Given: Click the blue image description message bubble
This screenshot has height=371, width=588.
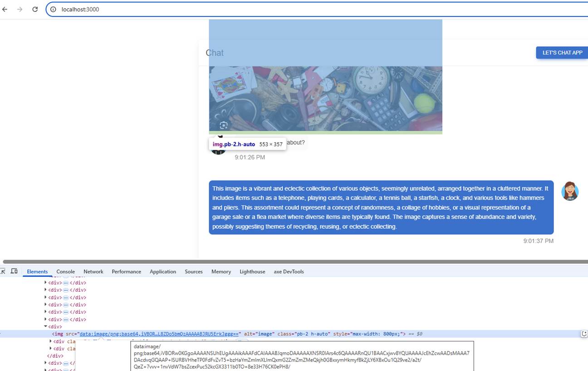Looking at the screenshot, I should click(381, 208).
